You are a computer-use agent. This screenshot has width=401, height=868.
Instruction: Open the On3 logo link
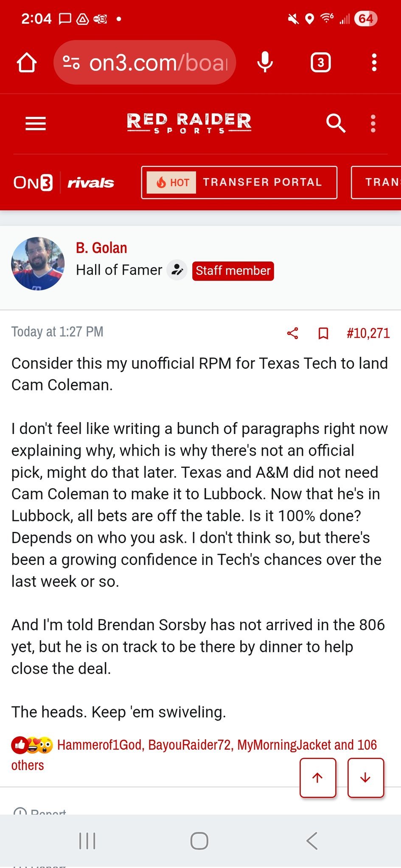(x=33, y=183)
